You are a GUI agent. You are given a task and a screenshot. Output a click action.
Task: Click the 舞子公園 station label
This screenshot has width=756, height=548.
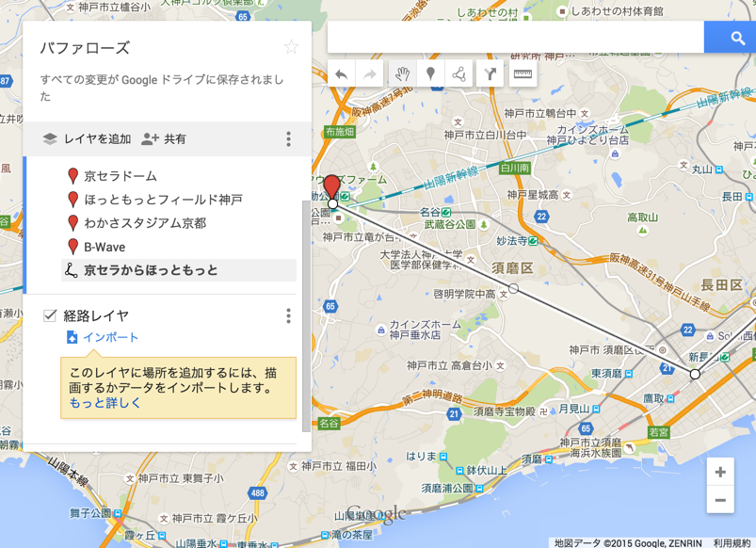[90, 513]
